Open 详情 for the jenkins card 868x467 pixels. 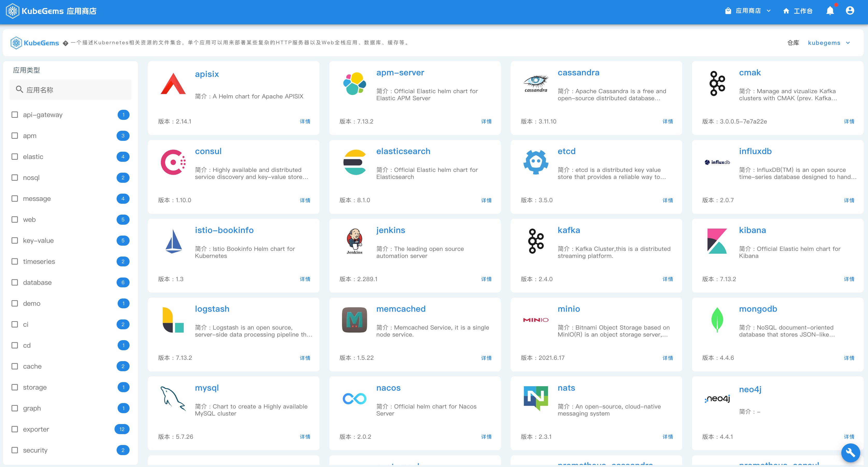[x=486, y=279]
